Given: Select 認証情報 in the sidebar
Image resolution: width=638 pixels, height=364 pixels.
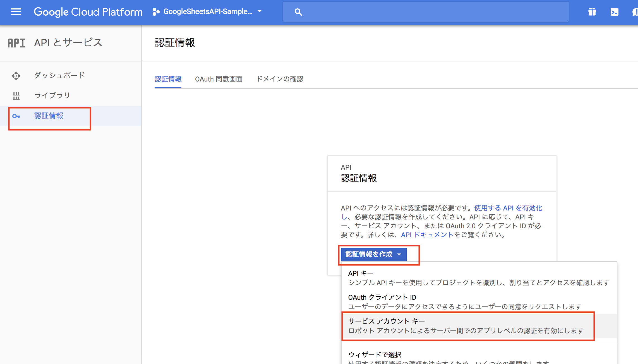Looking at the screenshot, I should click(71, 116).
